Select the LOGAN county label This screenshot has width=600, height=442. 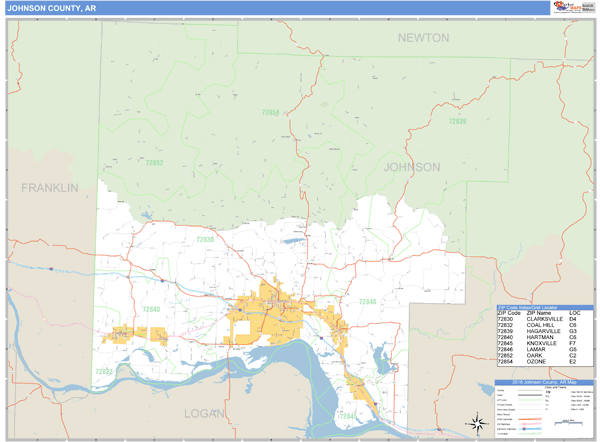tap(204, 414)
